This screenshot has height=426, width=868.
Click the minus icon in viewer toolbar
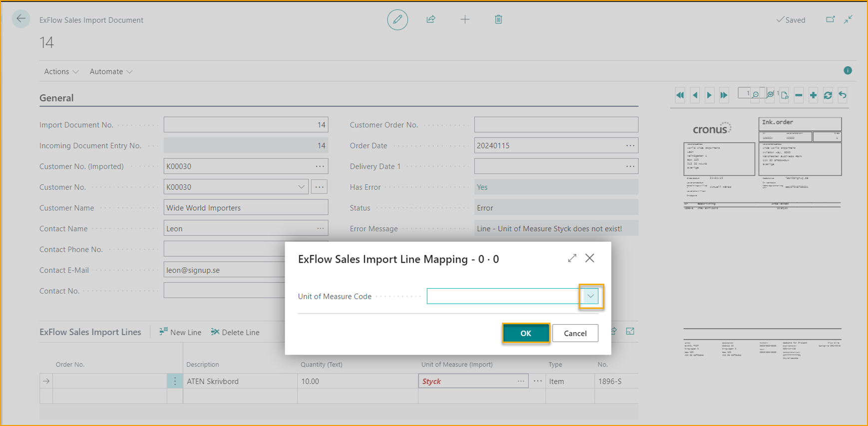pyautogui.click(x=799, y=95)
